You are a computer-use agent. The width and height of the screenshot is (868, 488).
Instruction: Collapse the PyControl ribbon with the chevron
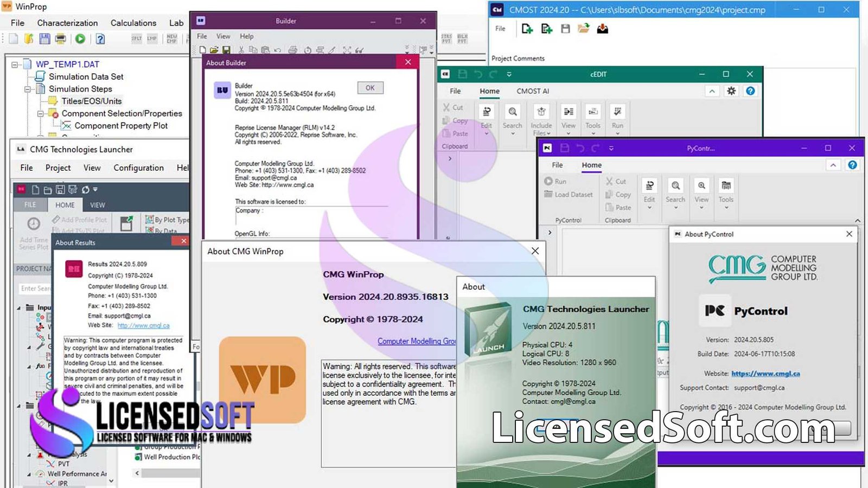[833, 165]
